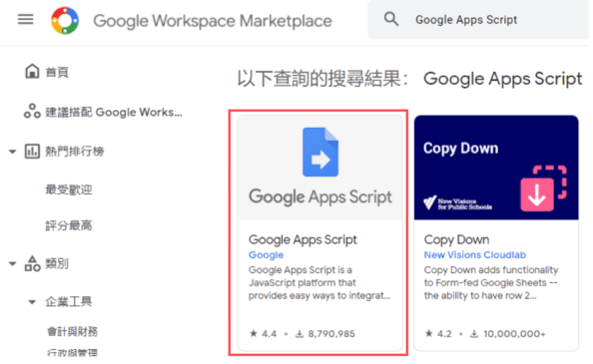This screenshot has width=593, height=364.
Task: Open the 最受歡迎 list
Action: [69, 189]
